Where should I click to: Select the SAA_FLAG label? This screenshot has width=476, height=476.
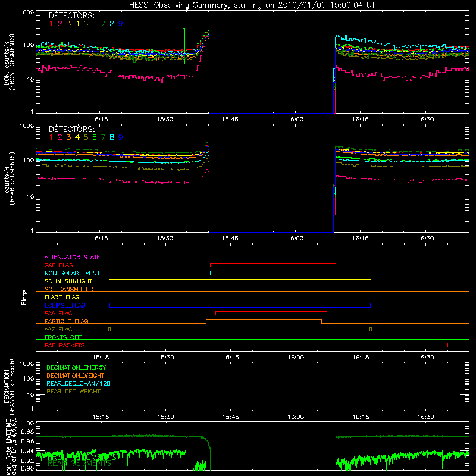tap(58, 313)
